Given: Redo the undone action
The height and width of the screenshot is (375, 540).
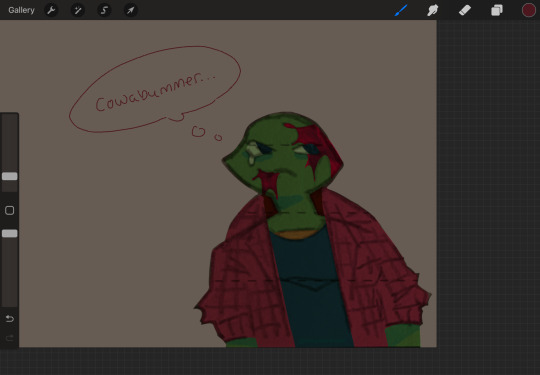Looking at the screenshot, I should point(10,338).
